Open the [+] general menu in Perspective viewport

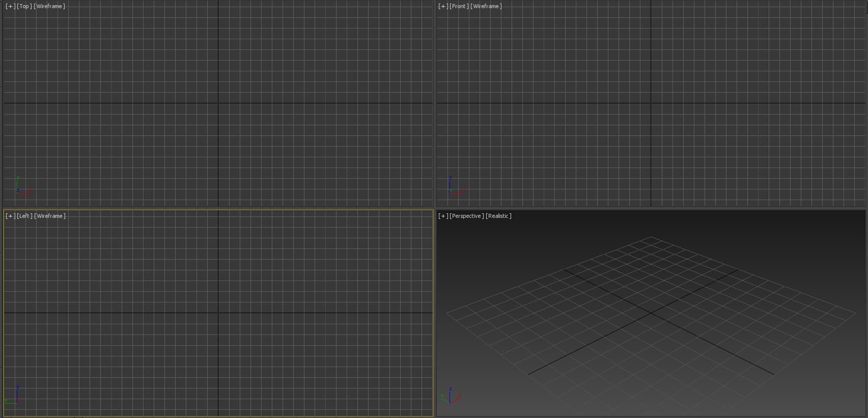[443, 216]
